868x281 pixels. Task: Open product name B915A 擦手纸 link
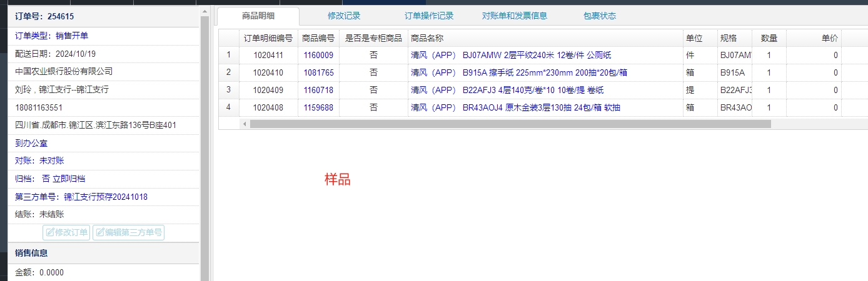(519, 72)
